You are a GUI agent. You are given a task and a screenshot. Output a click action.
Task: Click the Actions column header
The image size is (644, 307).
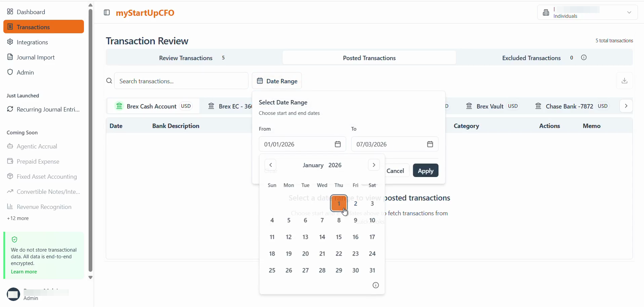[x=550, y=126]
